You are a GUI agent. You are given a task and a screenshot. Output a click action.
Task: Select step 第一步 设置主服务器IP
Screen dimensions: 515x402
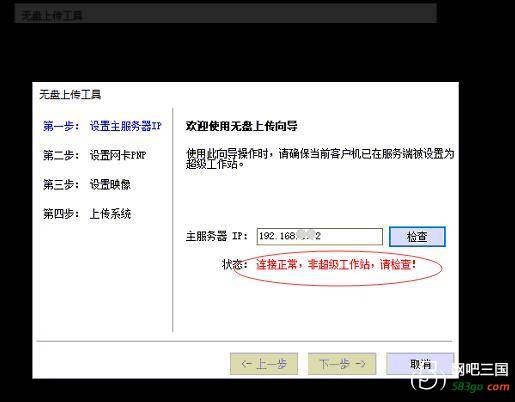pyautogui.click(x=102, y=126)
